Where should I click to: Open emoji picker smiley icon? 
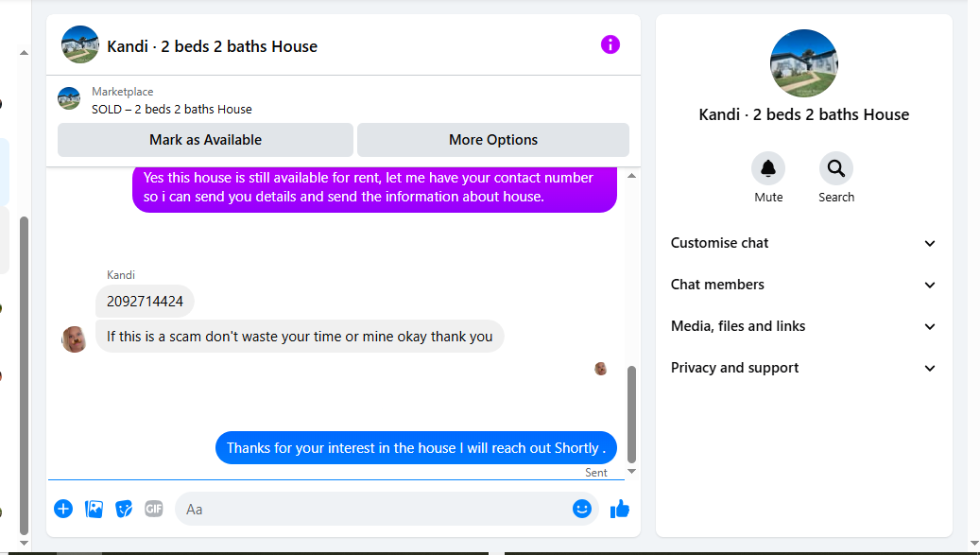tap(582, 509)
